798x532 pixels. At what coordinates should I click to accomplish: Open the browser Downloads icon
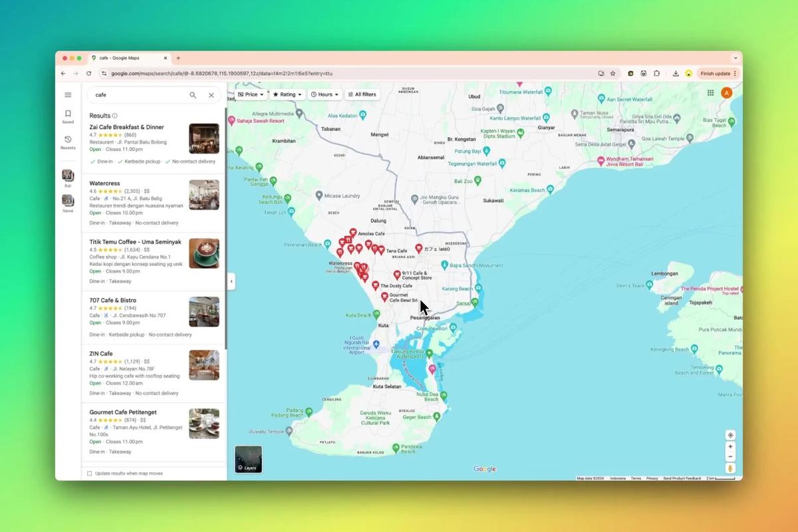(x=676, y=73)
